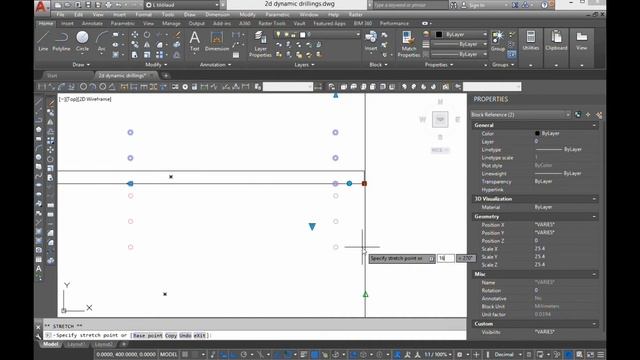Toggle Clean Screen in status bar

pos(590,355)
